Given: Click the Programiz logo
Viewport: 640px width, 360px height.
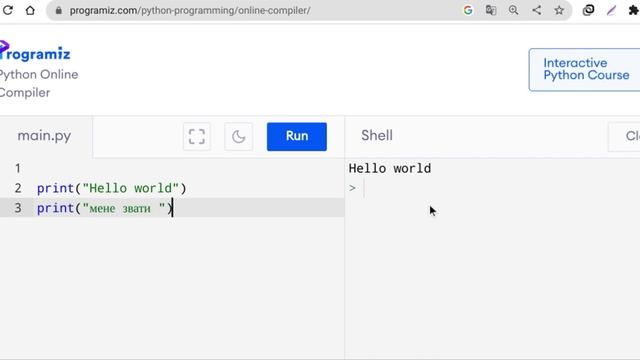Looking at the screenshot, I should [x=35, y=52].
